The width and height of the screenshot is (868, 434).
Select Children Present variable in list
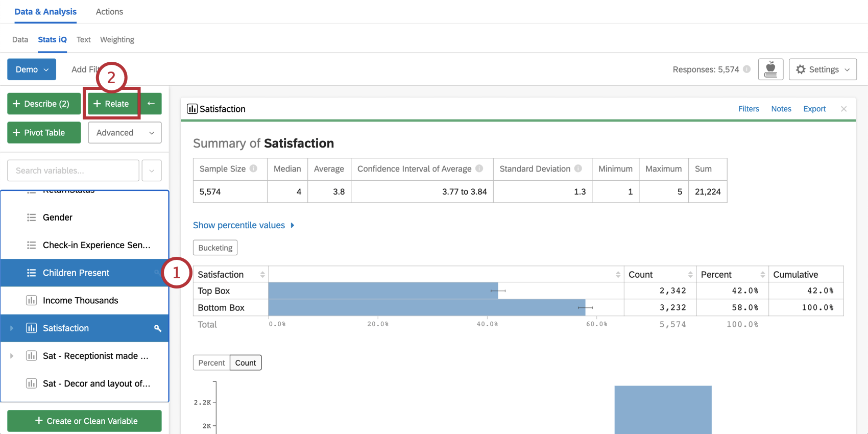(x=76, y=273)
